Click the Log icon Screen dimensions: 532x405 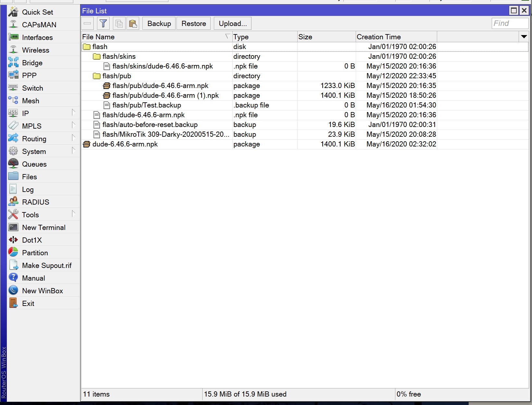coord(13,189)
